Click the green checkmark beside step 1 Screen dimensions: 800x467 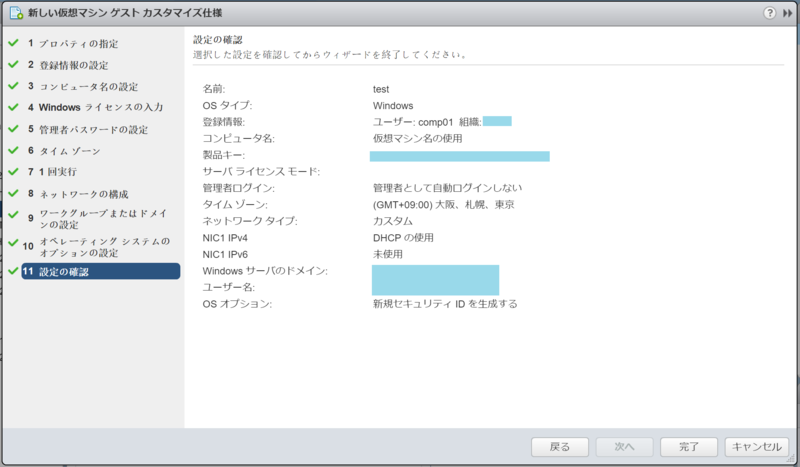(13, 43)
